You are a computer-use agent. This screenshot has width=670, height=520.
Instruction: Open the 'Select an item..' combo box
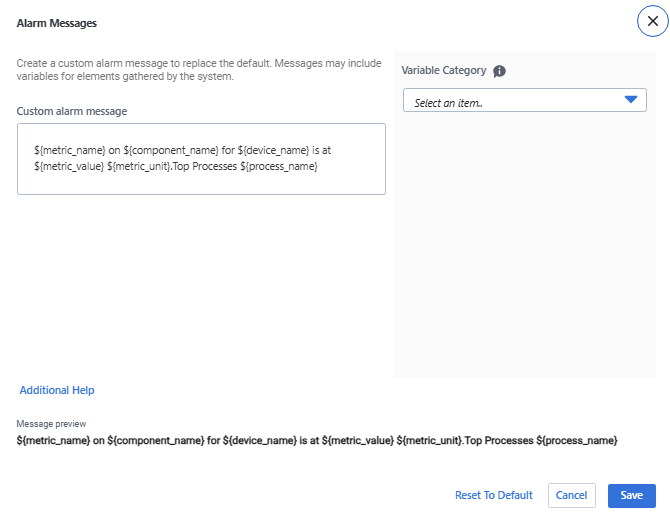[510, 101]
